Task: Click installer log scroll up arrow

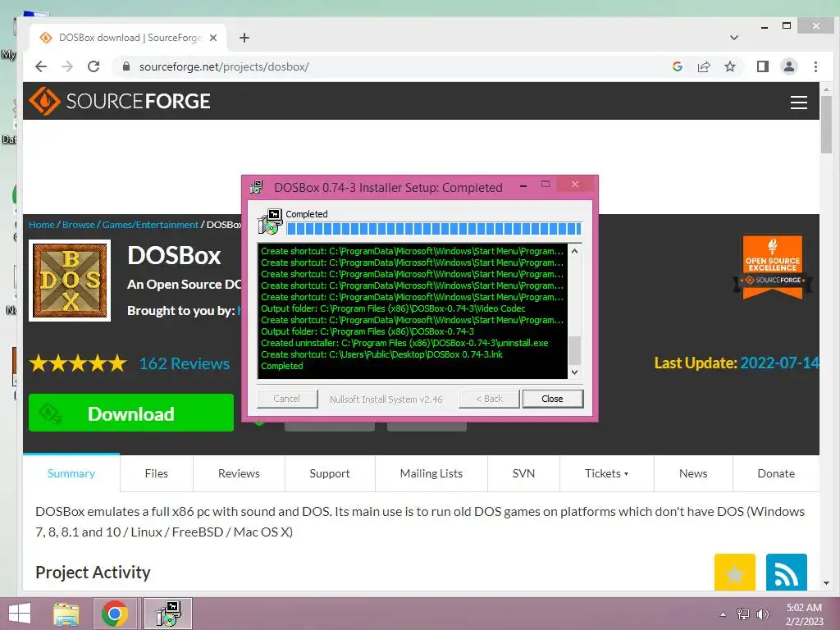Action: 574,251
